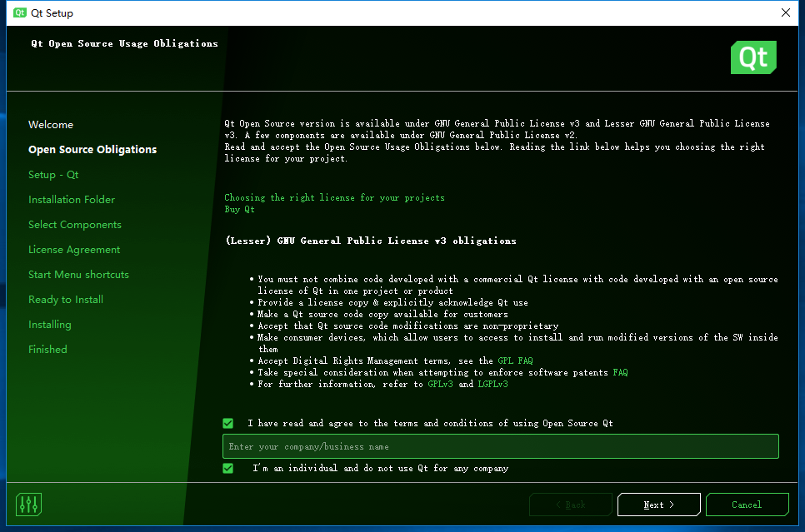Viewport: 805px width, 532px height.
Task: Toggle the individual user checkbox
Action: pos(228,469)
